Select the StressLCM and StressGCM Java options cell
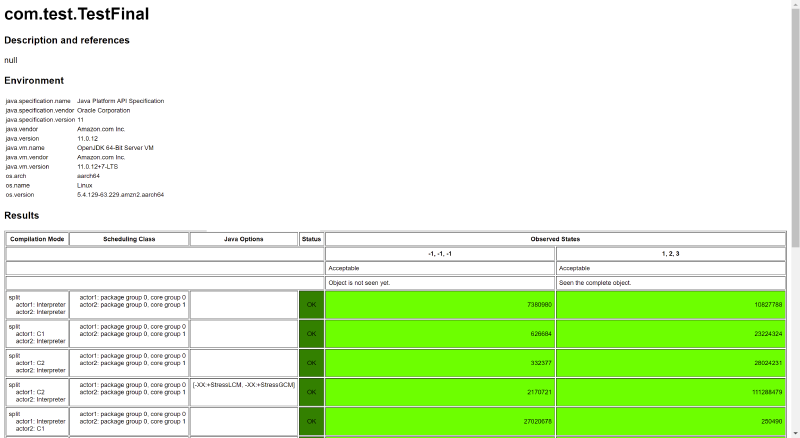800x438 pixels. (243, 385)
